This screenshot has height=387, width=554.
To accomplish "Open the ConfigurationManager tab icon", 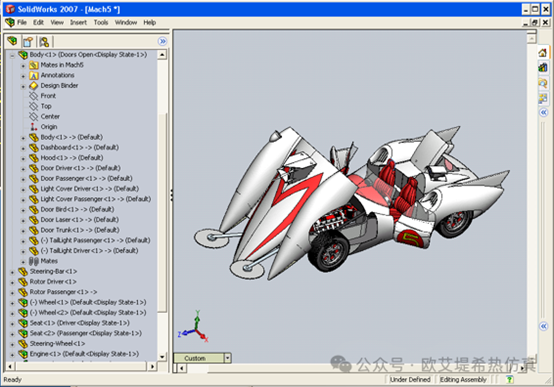I will pos(44,42).
